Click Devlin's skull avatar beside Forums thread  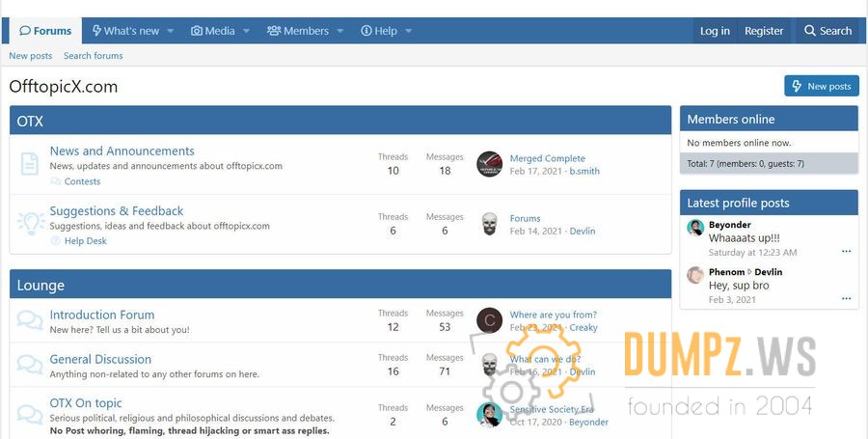(x=490, y=224)
